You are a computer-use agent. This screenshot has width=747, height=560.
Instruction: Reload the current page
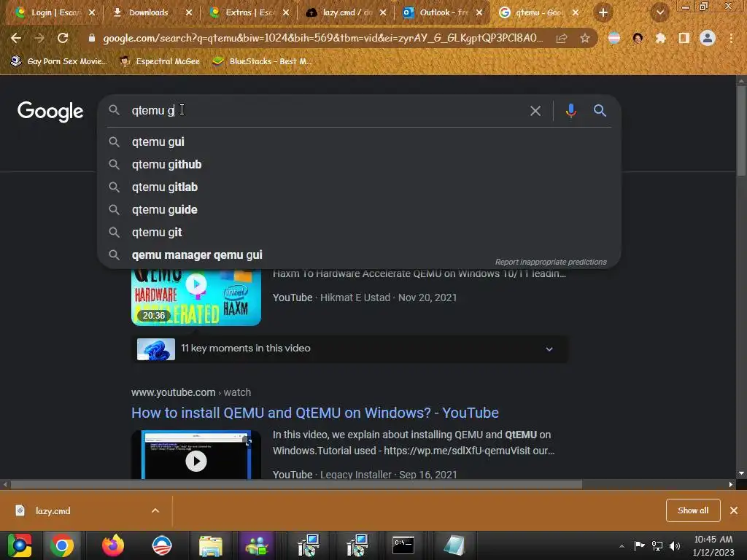[63, 38]
